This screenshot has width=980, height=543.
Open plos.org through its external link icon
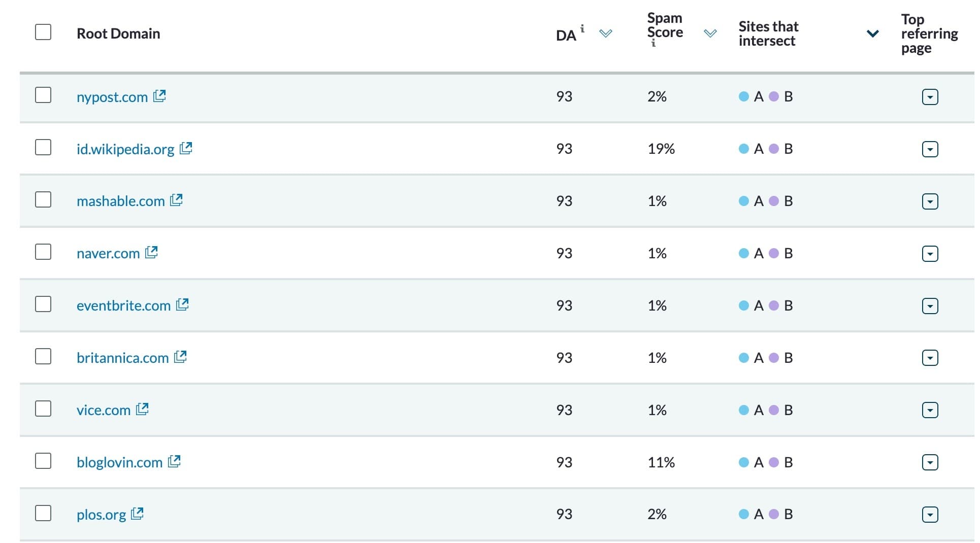point(137,514)
